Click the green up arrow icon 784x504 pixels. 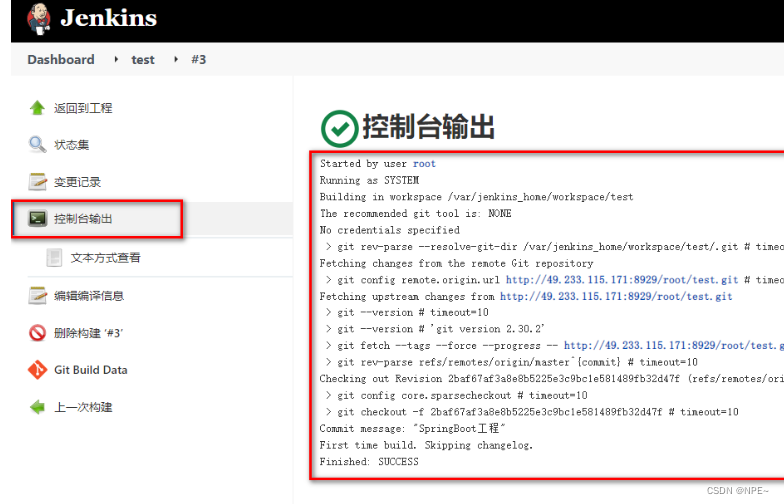point(38,108)
